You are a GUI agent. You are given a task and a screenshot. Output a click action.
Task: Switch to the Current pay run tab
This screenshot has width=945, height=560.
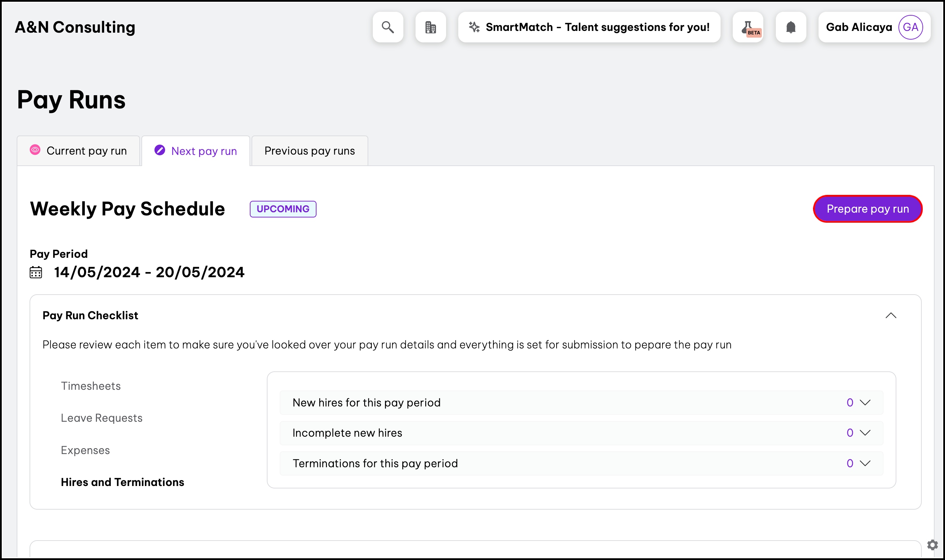(x=79, y=151)
